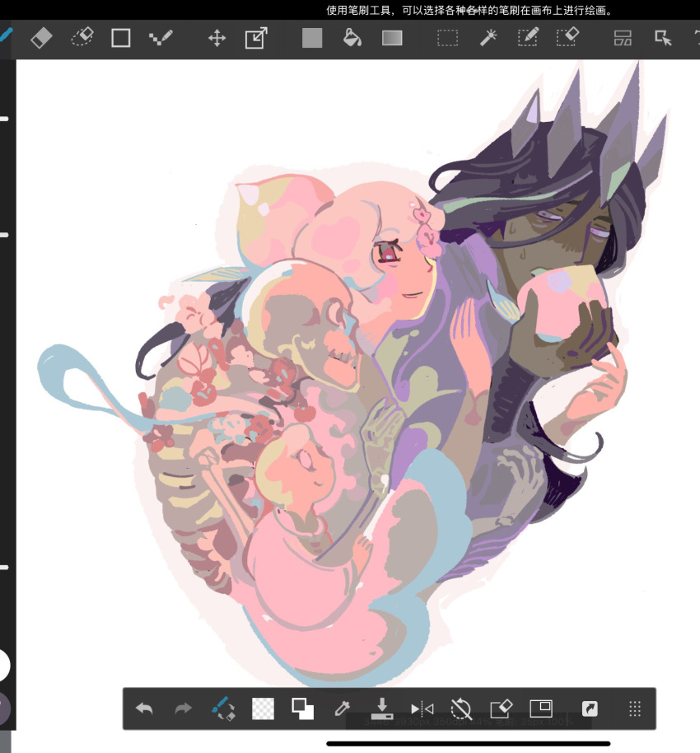Viewport: 700px width, 753px height.
Task: Select the Move tool
Action: 217,38
